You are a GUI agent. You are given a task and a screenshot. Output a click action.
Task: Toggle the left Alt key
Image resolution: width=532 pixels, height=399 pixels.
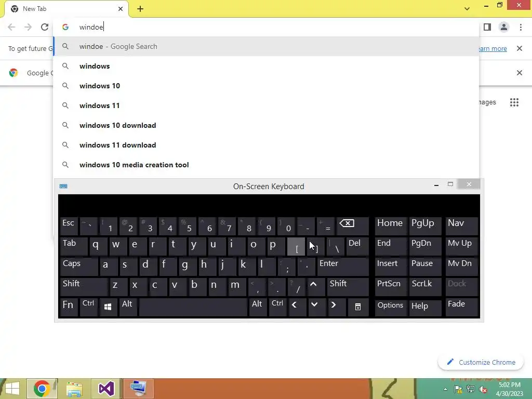(x=128, y=307)
